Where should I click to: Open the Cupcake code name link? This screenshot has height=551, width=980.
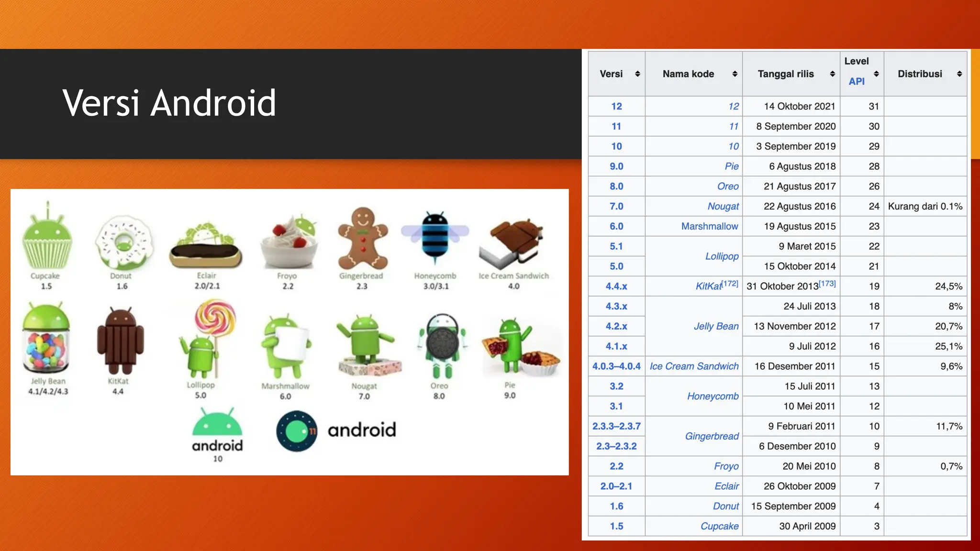[720, 526]
